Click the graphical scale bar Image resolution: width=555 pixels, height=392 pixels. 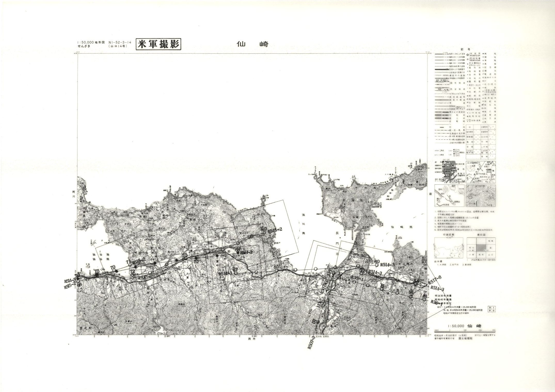pos(465,332)
